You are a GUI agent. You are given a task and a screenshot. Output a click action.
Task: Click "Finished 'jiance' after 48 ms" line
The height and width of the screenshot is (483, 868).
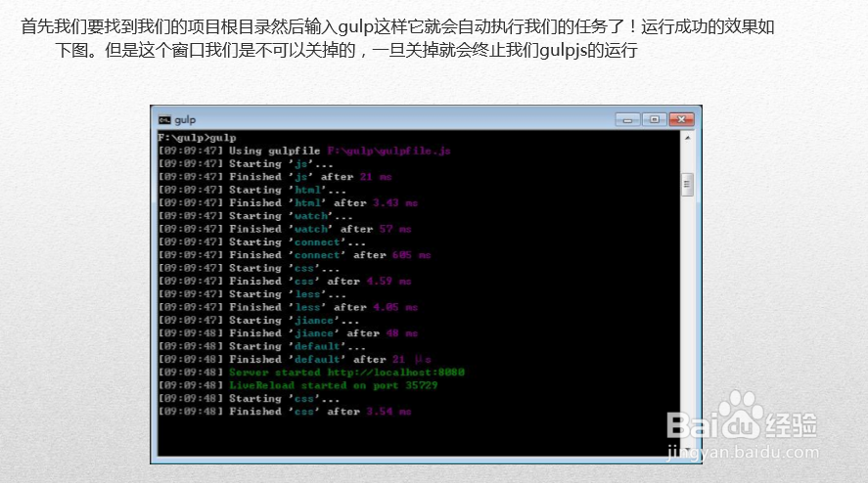click(x=288, y=333)
